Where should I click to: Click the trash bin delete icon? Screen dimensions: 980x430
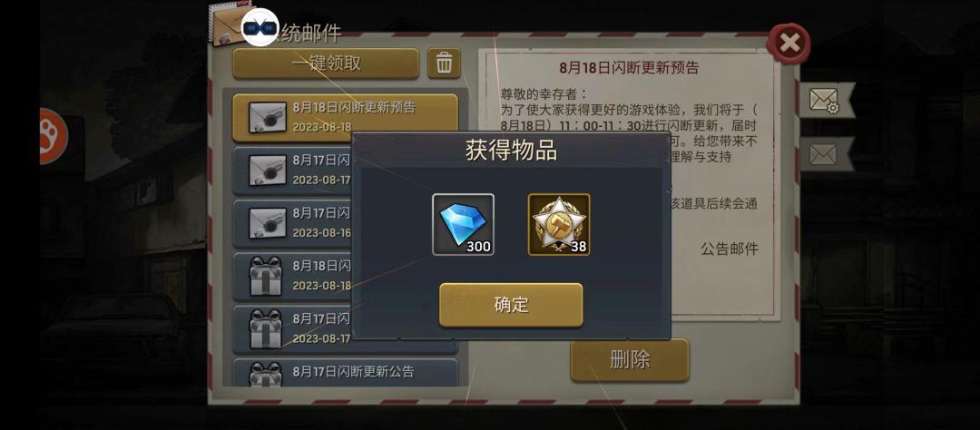[444, 64]
